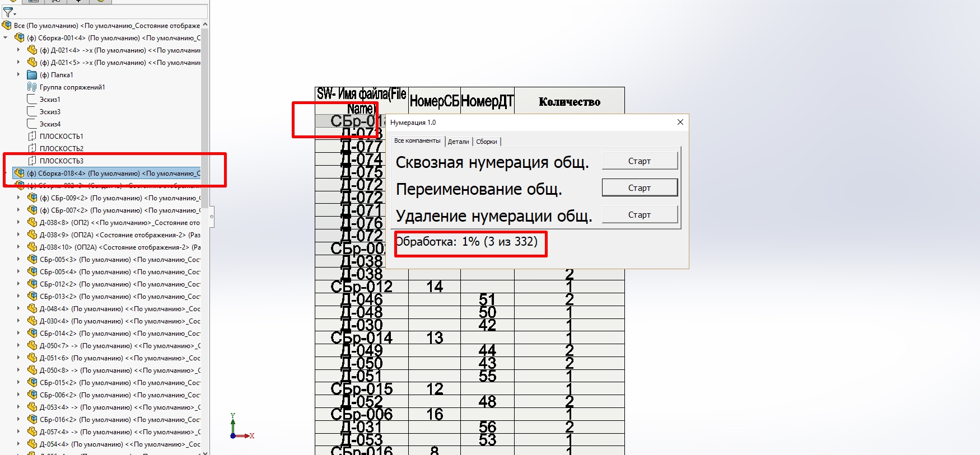Select the Папка1 folder icon
Screen dimensions: 980x455
point(32,75)
